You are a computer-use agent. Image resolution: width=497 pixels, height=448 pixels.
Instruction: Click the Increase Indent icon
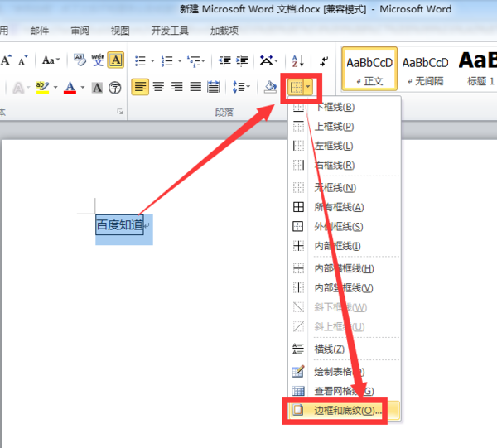click(x=242, y=60)
